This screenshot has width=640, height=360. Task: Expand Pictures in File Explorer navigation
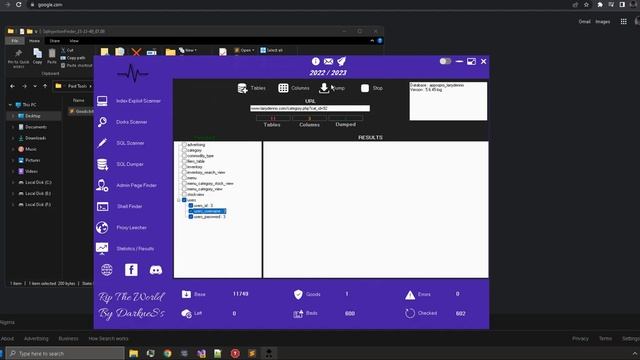pos(13,160)
